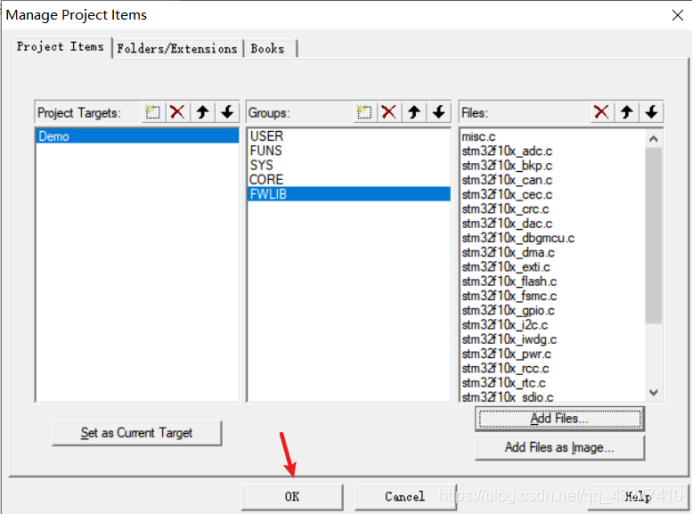692x514 pixels.
Task: Select file stm32f10x_gpio.c
Action: pyautogui.click(x=553, y=310)
